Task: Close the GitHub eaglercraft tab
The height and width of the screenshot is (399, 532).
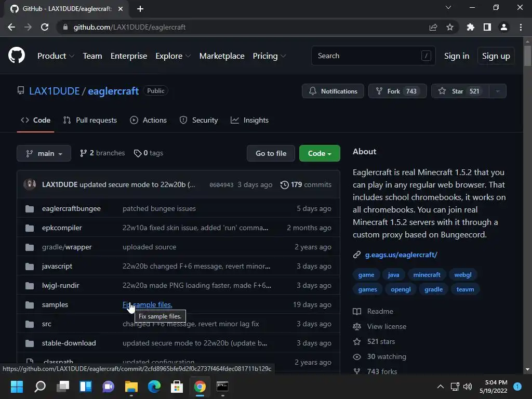Action: (121, 9)
